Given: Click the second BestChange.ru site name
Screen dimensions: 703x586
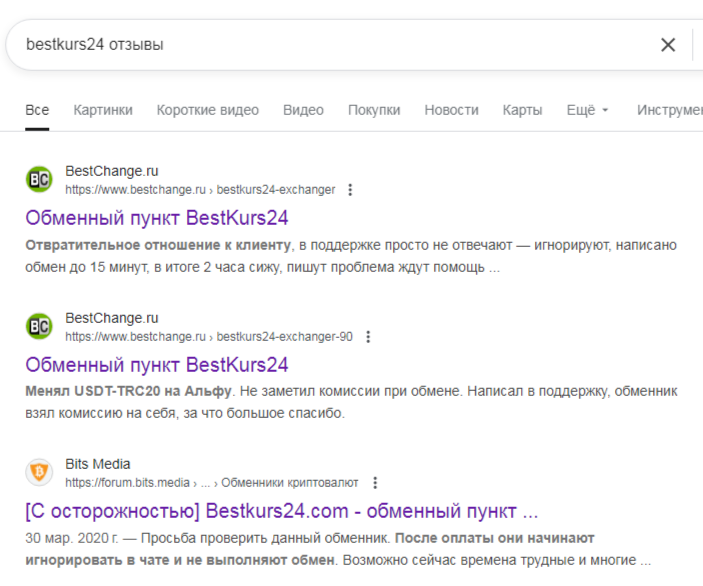Looking at the screenshot, I should (112, 318).
